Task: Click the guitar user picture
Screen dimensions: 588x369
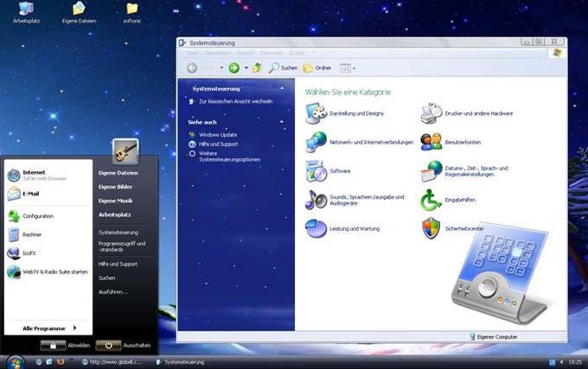Action: [x=125, y=151]
